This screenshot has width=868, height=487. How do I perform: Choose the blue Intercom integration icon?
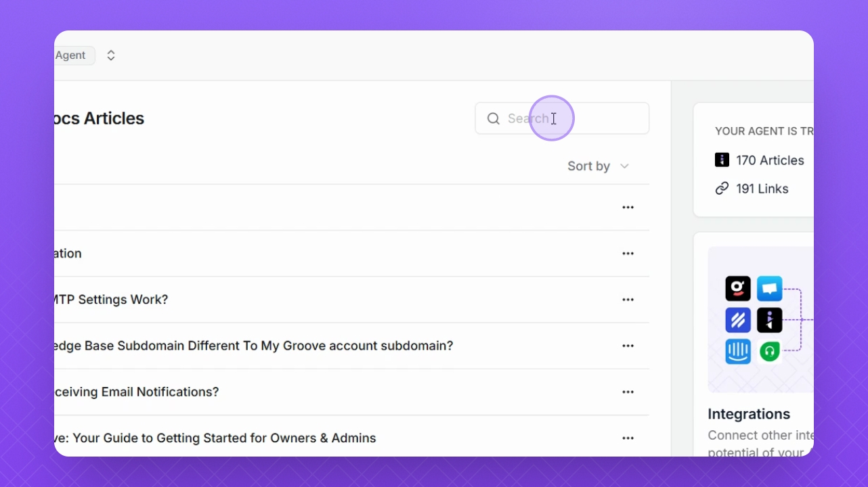pos(738,352)
